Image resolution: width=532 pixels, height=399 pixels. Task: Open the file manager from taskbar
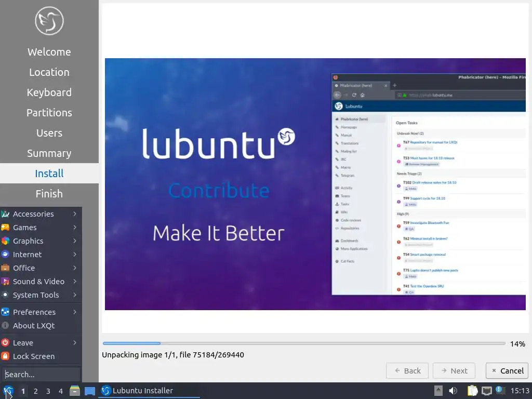pos(75,391)
